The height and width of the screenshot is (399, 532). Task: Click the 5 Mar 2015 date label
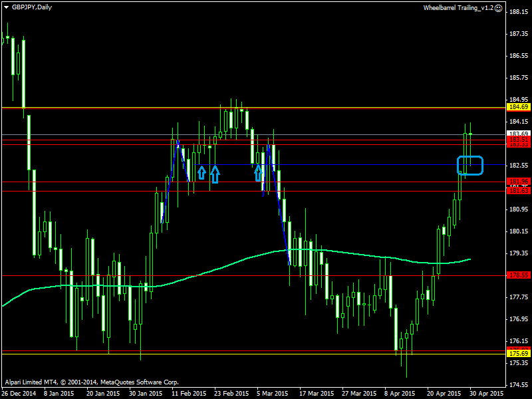[273, 394]
